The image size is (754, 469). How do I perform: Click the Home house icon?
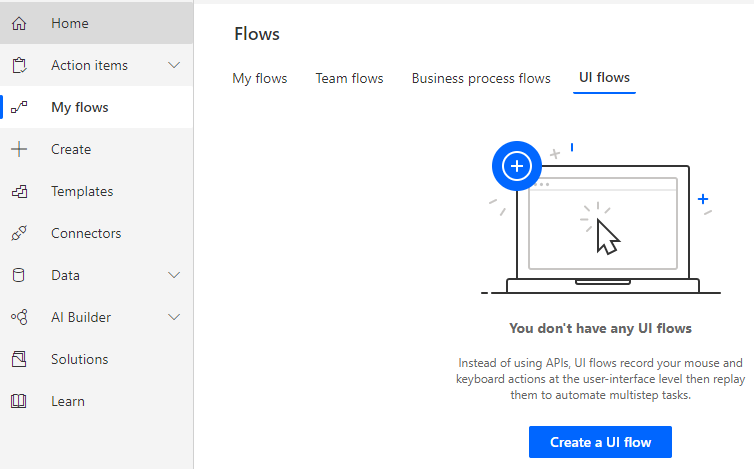click(x=19, y=23)
